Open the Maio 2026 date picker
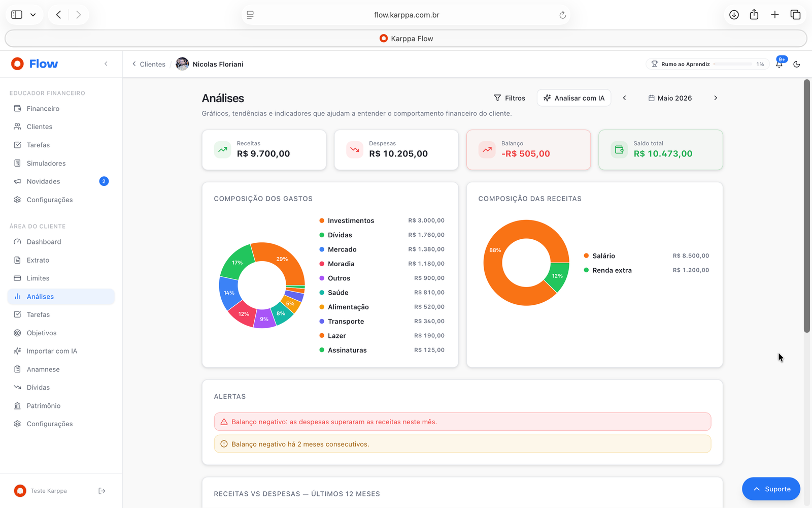 (x=670, y=98)
